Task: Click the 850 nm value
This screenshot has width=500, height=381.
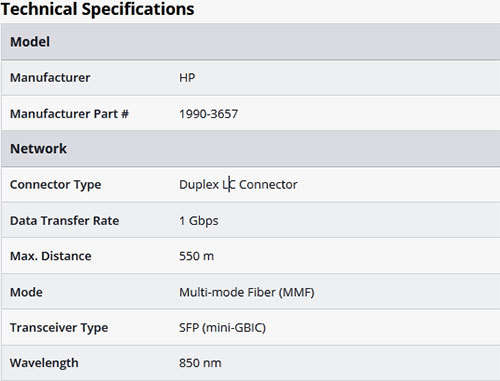Action: [200, 363]
